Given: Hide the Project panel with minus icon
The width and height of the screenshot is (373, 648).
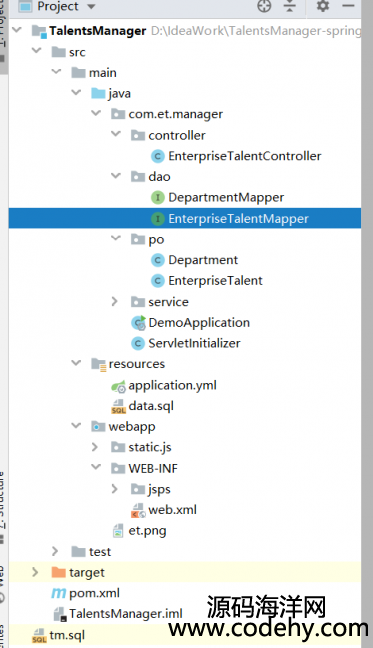Looking at the screenshot, I should click(348, 6).
